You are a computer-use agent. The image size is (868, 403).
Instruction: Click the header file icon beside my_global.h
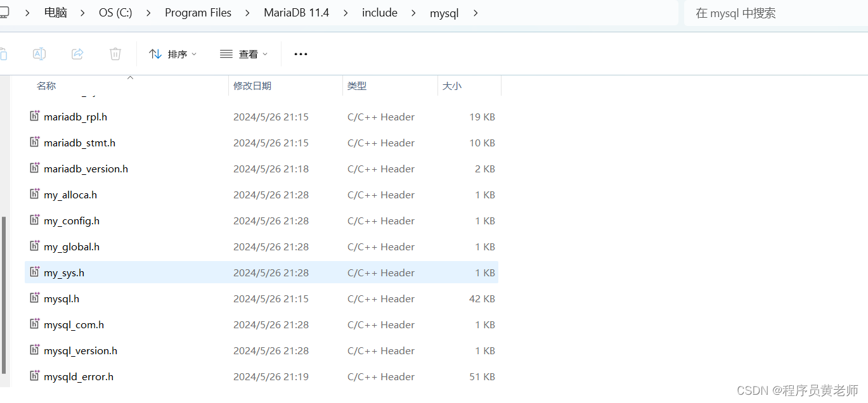coord(35,246)
